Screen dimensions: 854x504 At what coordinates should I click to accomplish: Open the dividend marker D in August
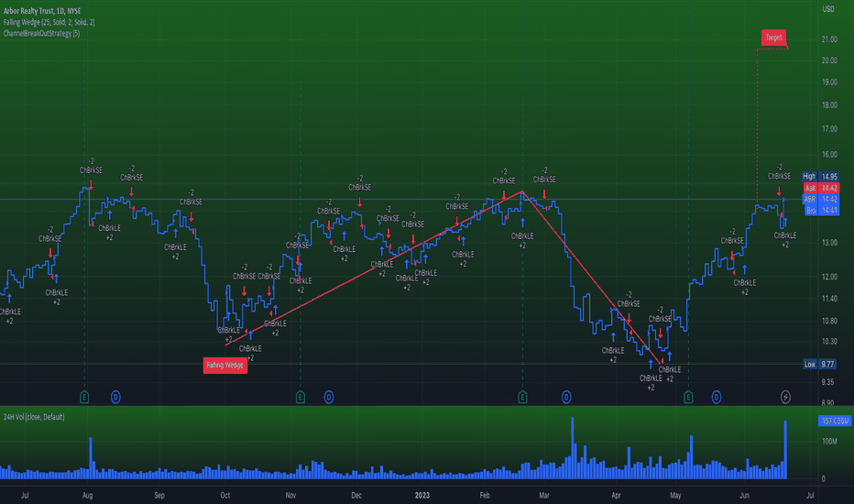point(115,397)
